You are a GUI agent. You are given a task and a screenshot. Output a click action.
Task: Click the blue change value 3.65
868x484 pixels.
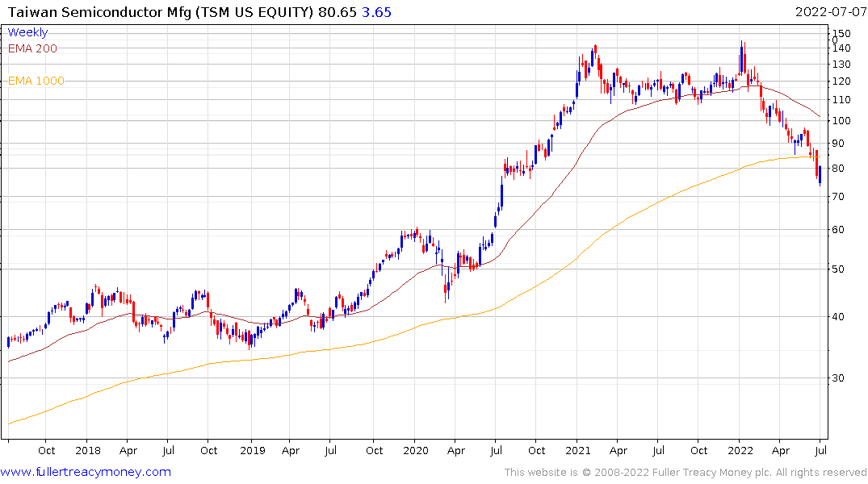pos(376,12)
